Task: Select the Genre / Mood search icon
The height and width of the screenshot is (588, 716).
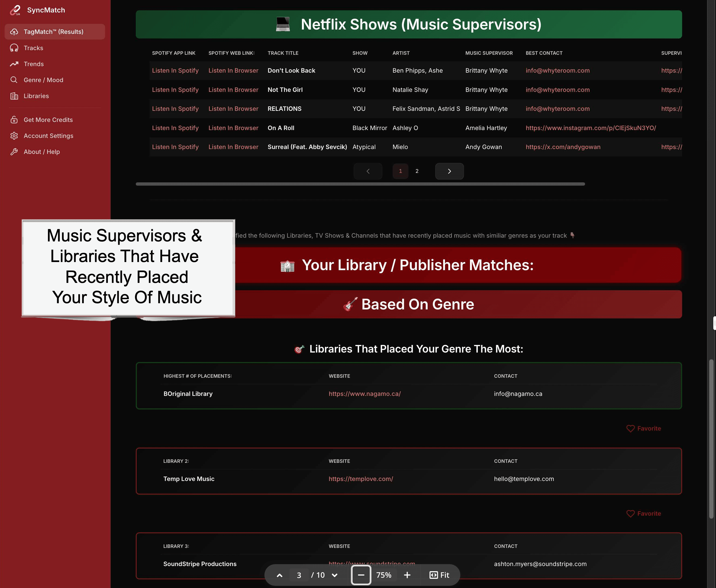Action: pyautogui.click(x=14, y=80)
